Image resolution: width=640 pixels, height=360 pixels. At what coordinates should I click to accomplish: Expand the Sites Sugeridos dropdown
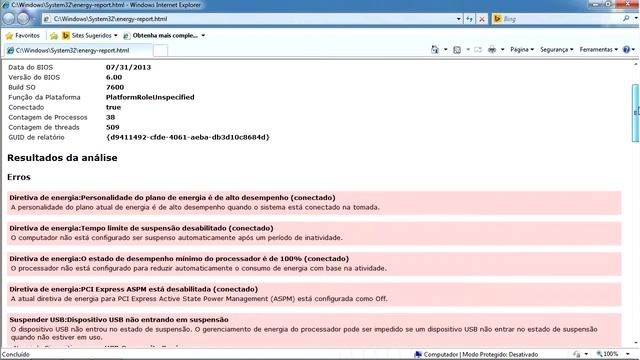[x=116, y=36]
